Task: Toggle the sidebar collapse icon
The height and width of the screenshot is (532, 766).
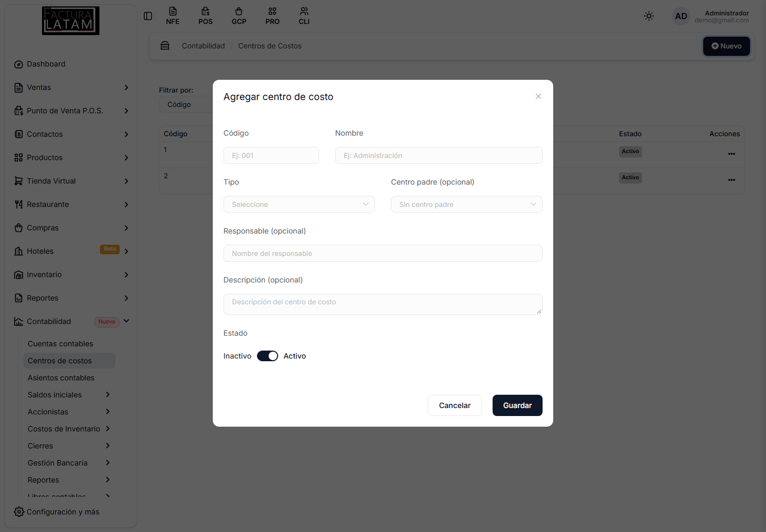Action: coord(148,16)
